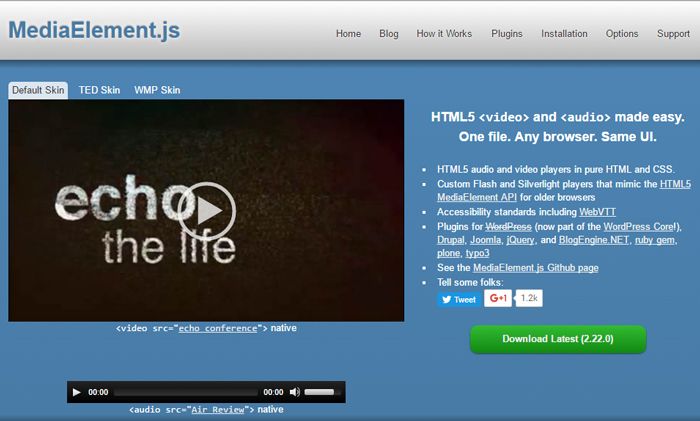Go to How it Works page
This screenshot has width=700, height=421.
[444, 33]
